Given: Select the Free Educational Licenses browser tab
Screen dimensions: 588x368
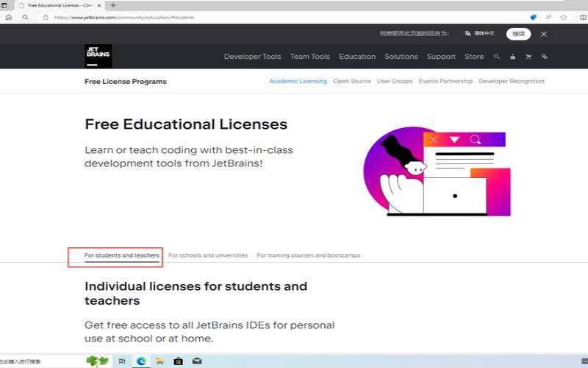Looking at the screenshot, I should 60,6.
